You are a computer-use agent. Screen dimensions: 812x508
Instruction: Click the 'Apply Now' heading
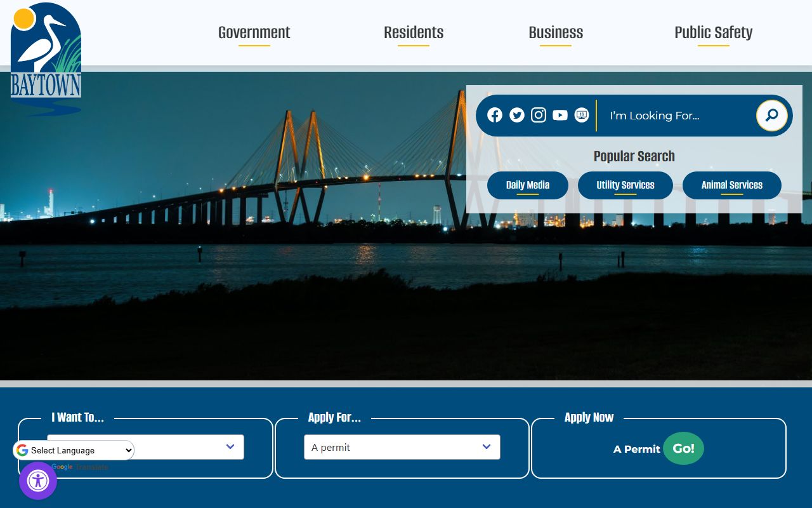589,417
